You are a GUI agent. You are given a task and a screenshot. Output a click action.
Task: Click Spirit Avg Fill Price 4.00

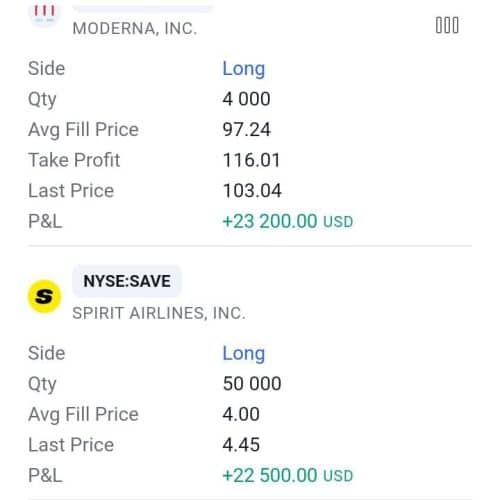pos(241,414)
